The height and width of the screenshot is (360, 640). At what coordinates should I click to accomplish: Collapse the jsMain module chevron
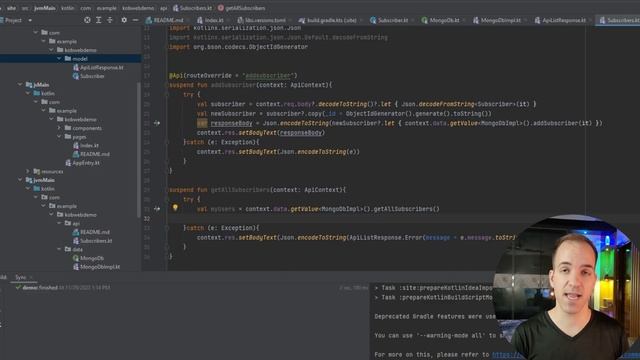click(20, 84)
